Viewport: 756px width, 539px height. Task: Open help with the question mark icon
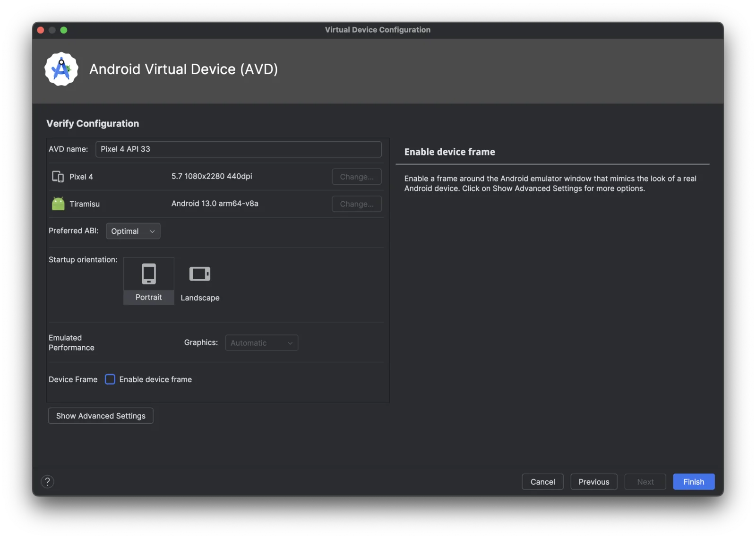[48, 481]
